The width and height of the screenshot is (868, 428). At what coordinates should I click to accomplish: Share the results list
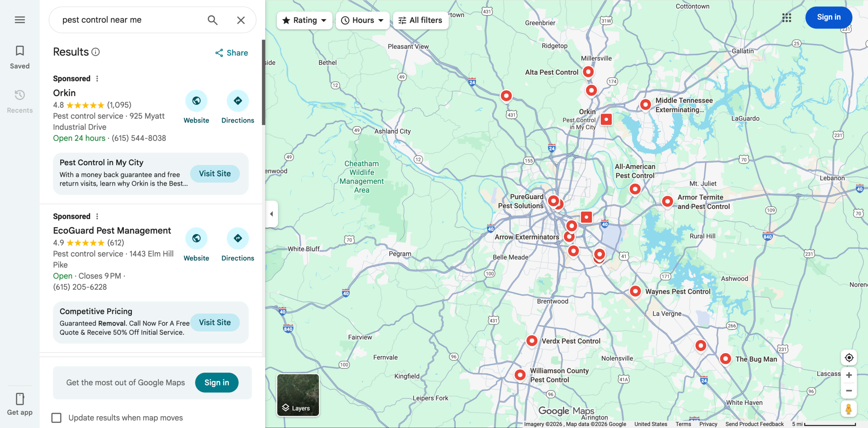[x=232, y=53]
